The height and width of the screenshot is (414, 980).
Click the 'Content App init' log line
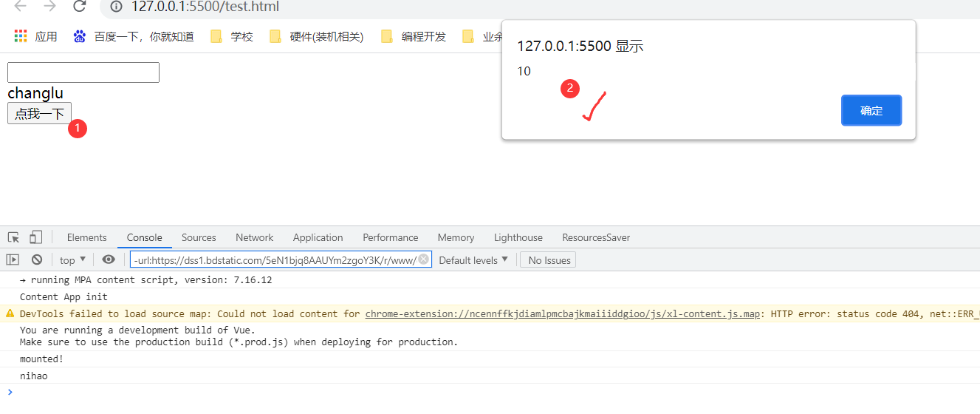[x=64, y=296]
